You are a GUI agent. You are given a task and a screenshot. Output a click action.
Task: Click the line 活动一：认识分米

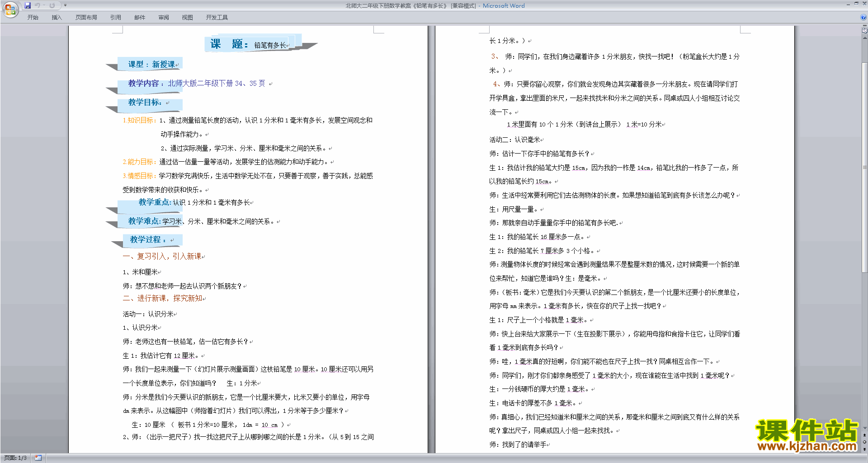tap(148, 314)
